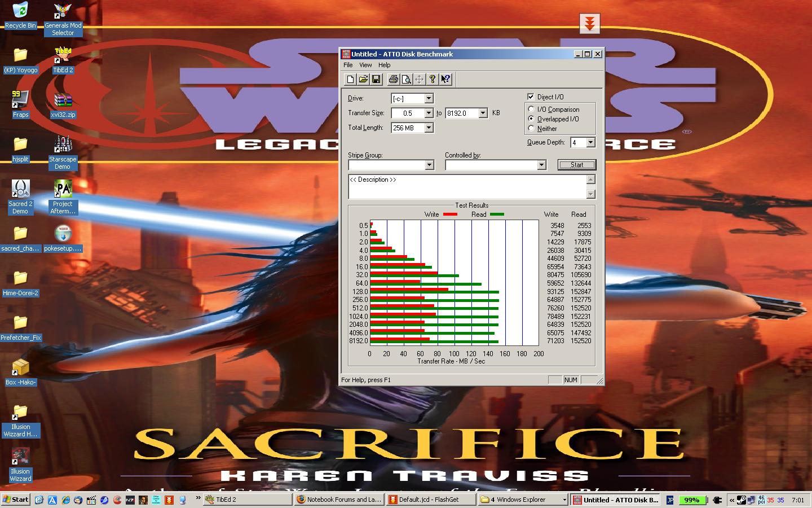
Task: Select the Prefetcher_Fix folder
Action: (20, 327)
